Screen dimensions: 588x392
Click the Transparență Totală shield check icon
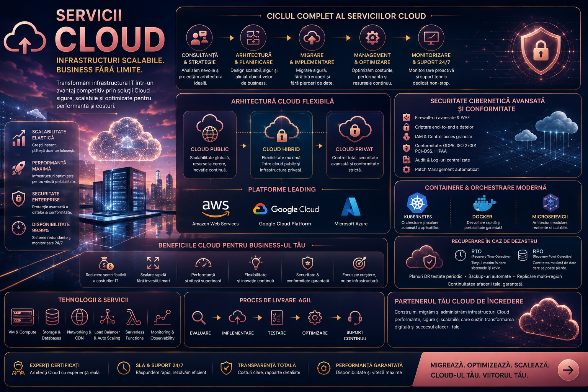click(x=226, y=368)
